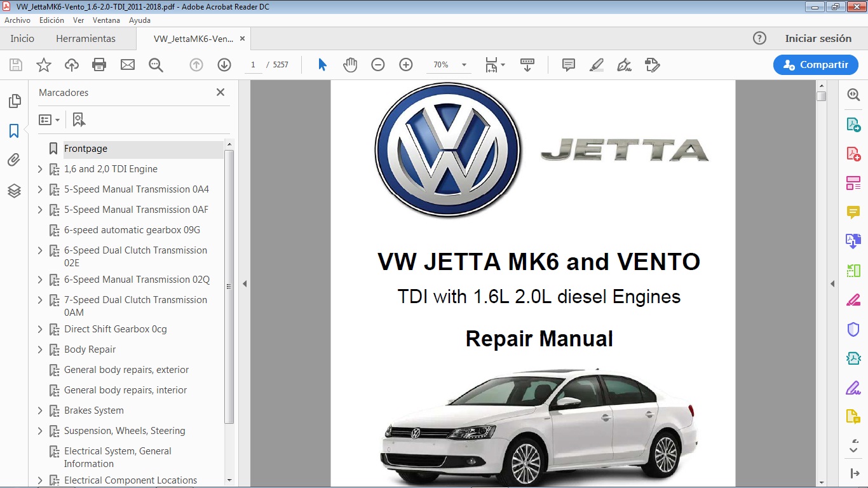Expand the Body Repair bookmark
Image resolution: width=868 pixels, height=488 pixels.
click(40, 349)
